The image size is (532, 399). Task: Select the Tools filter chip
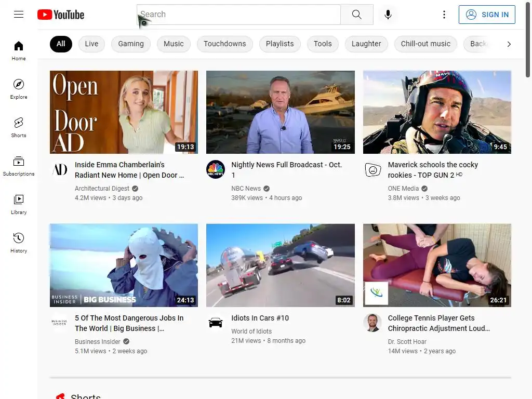[x=323, y=44]
